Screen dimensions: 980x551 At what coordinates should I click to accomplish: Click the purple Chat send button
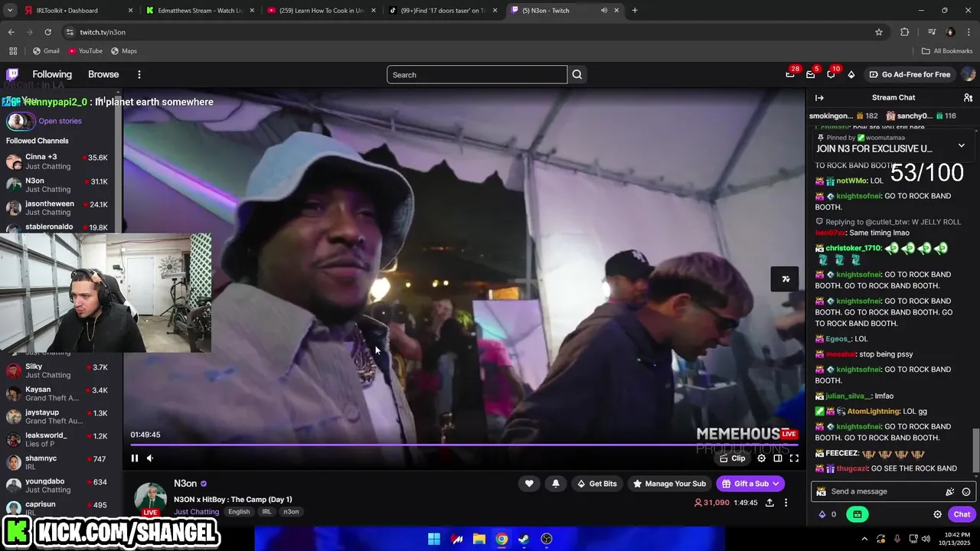(x=962, y=514)
